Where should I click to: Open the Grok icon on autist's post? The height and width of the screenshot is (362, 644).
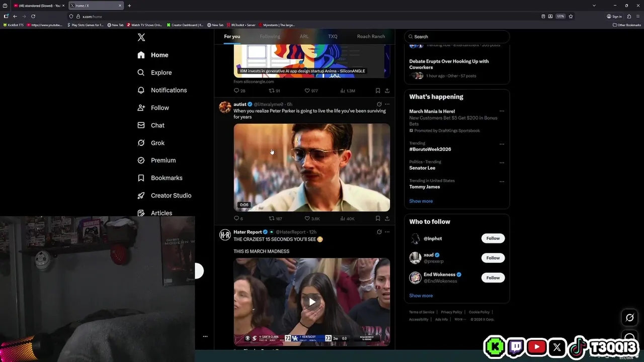[379, 104]
